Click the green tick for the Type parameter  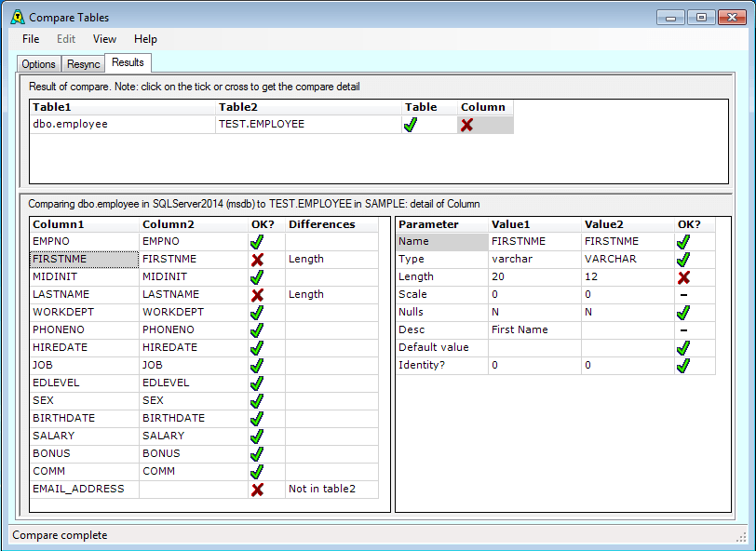[683, 260]
